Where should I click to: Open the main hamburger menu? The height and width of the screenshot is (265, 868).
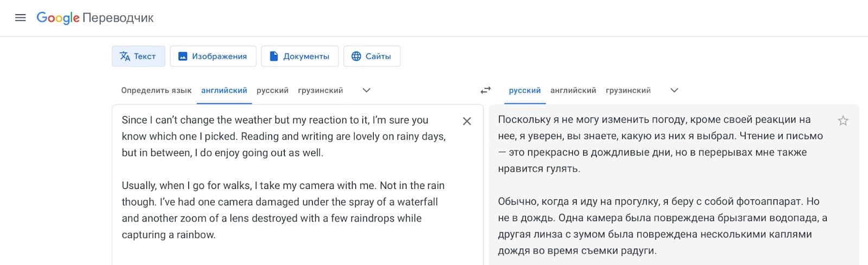(x=21, y=18)
